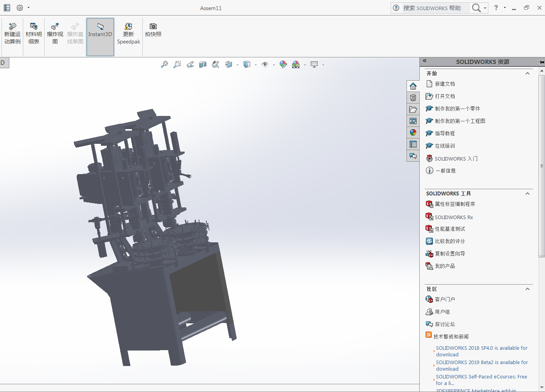Screen dimensions: 545x392
Task: Collapse the task pane with double-arrow
Action: coord(425,61)
